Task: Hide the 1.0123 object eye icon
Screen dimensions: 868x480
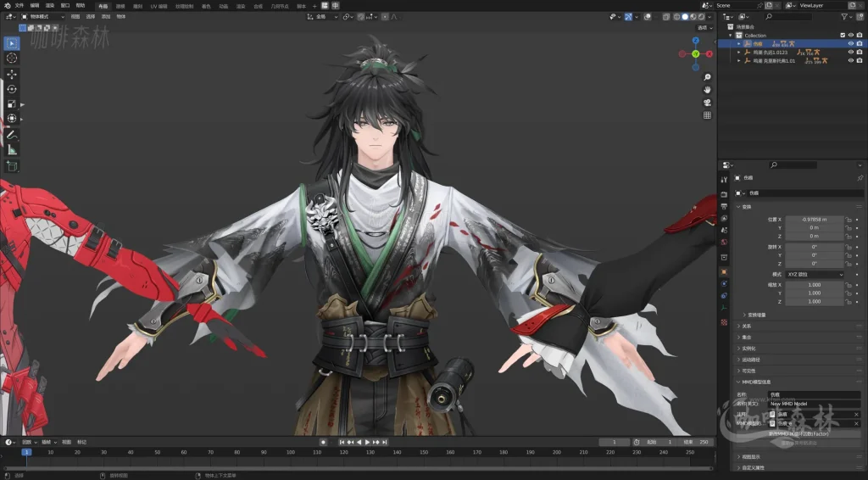Action: tap(851, 52)
